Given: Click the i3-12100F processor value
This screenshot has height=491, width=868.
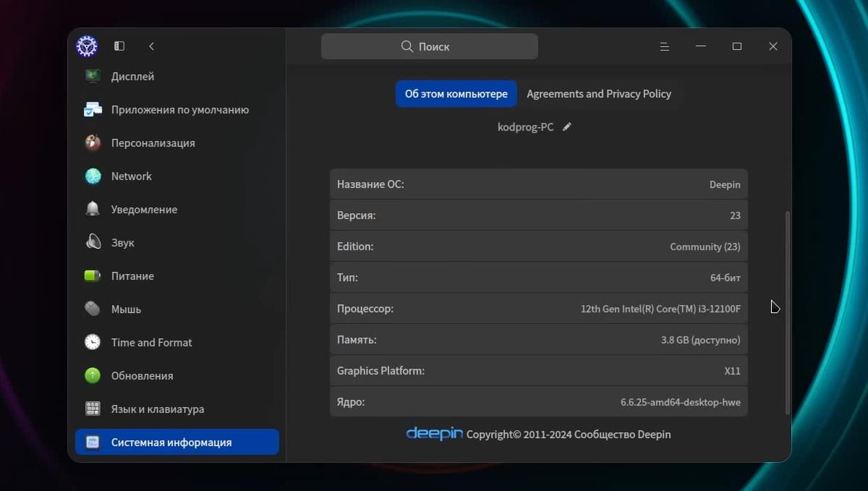Looking at the screenshot, I should [660, 309].
